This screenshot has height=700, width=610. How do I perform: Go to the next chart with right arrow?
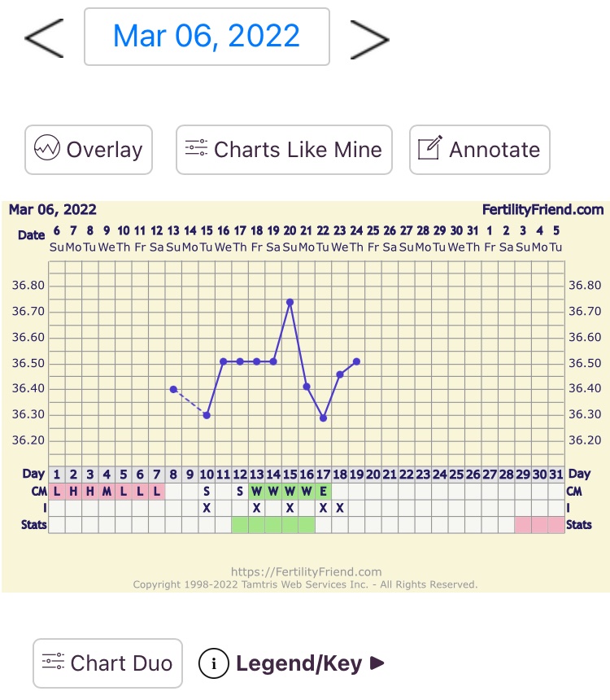click(x=369, y=37)
